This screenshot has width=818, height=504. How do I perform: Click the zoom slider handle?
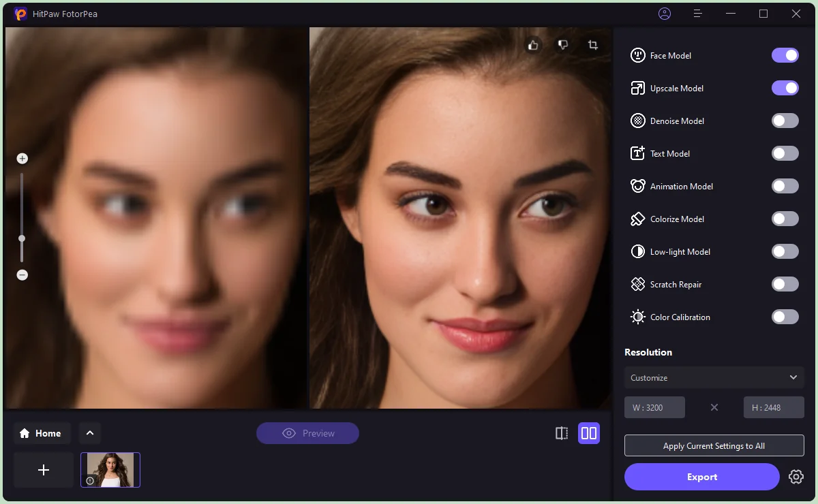point(22,238)
